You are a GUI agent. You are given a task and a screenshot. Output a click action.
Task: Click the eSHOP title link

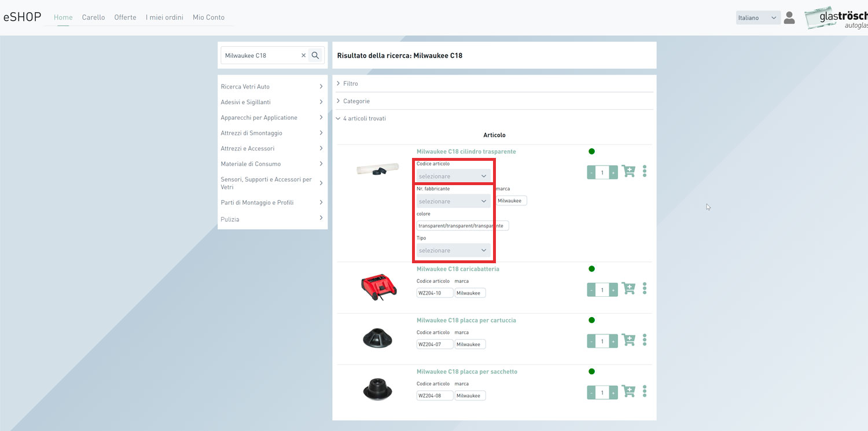click(x=22, y=17)
